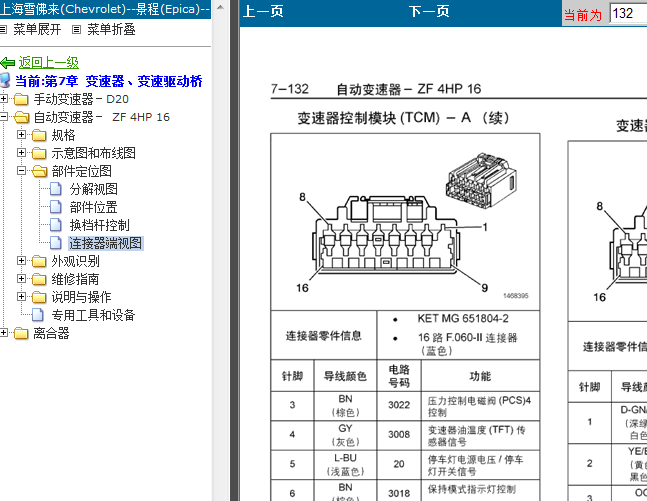Click the 菜单展开 expand-all button
Image resolution: width=647 pixels, height=501 pixels.
point(37,29)
